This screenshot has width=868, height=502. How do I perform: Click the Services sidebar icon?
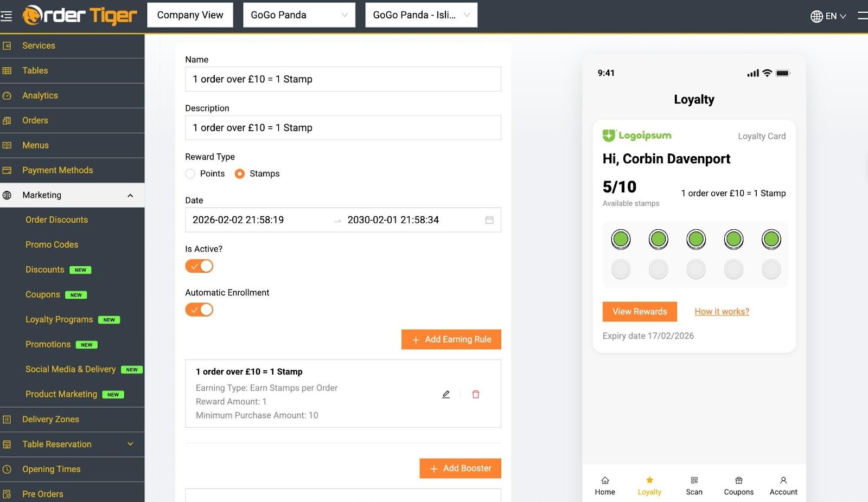coord(7,46)
